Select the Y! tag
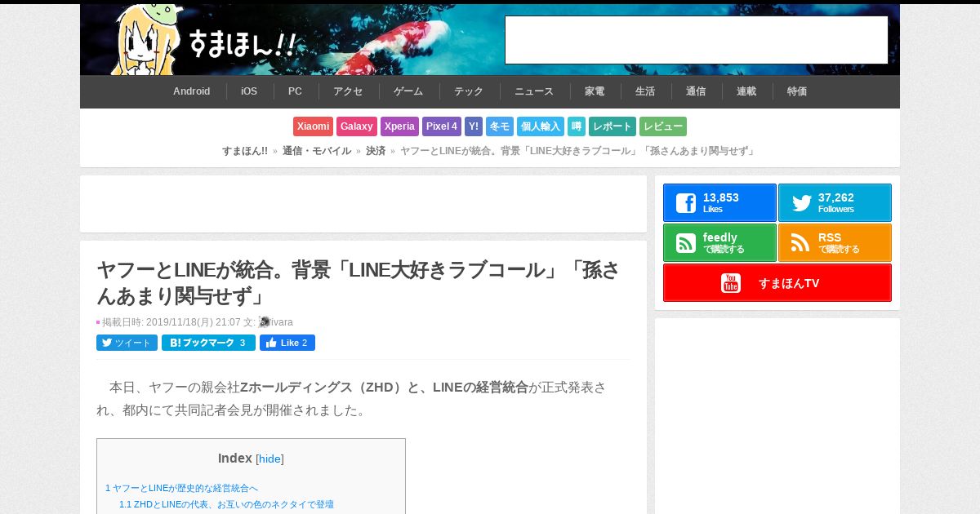Screen dimensions: 980x514 click(474, 126)
